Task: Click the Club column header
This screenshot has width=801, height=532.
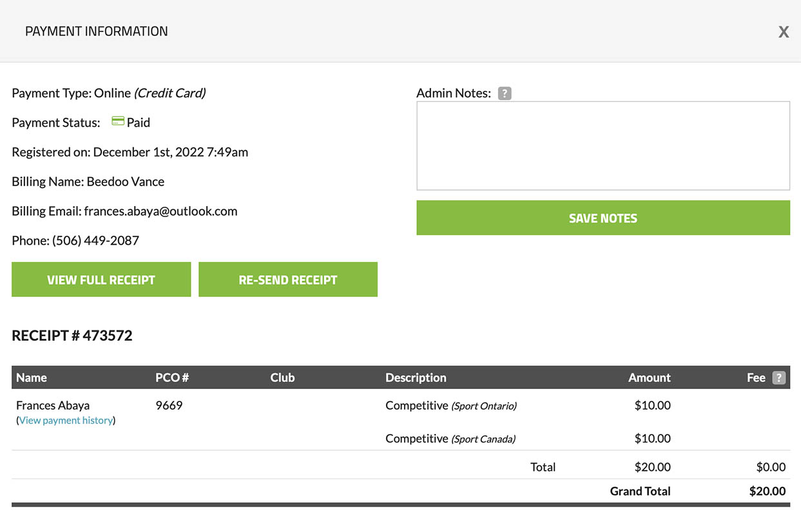Action: [x=282, y=378]
